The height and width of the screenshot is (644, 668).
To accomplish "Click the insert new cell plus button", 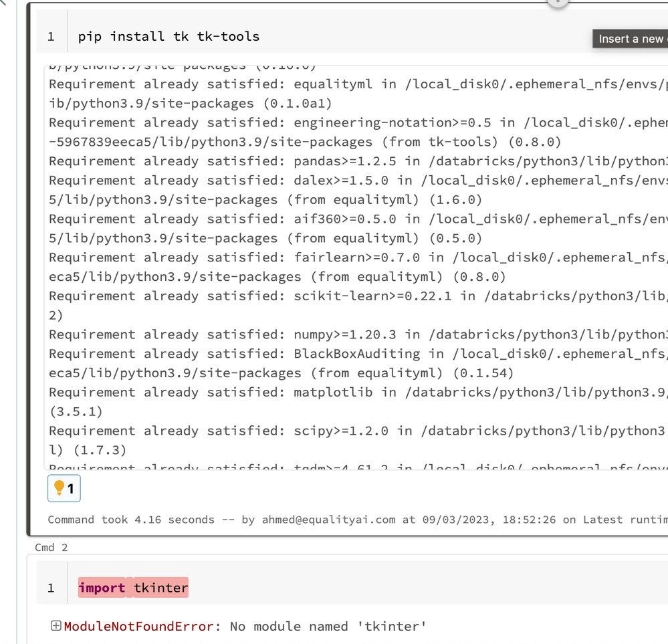I will coord(558,2).
